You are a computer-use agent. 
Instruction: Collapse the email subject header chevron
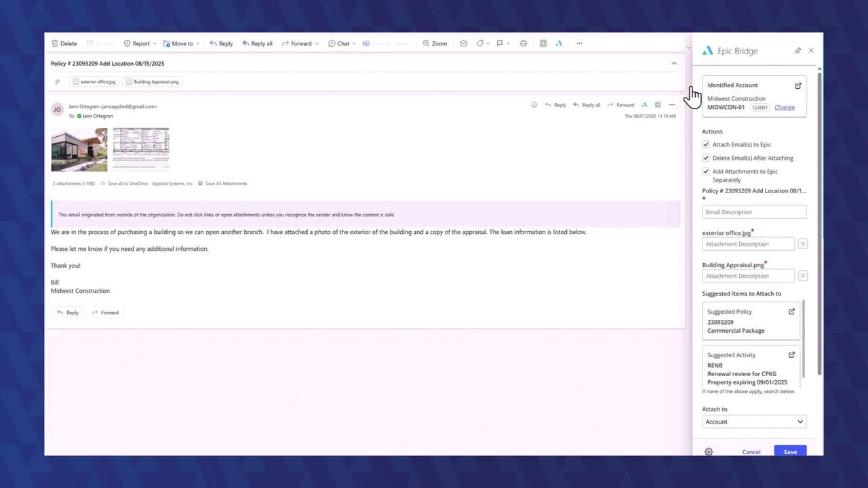[x=674, y=63]
